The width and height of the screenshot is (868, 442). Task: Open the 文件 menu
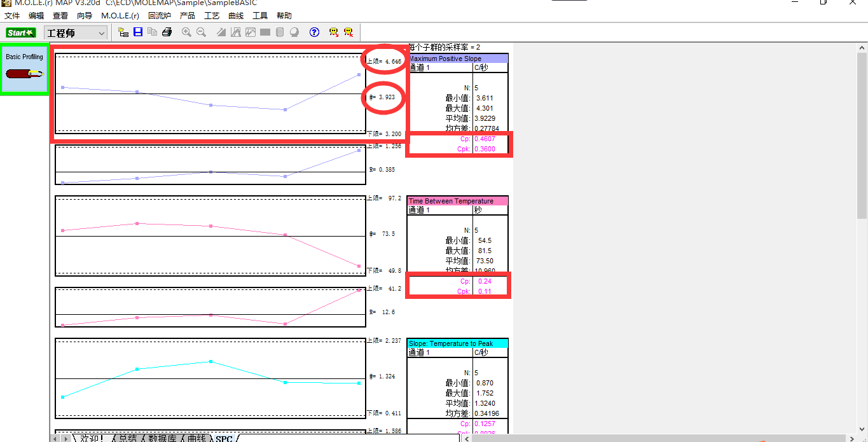click(12, 16)
